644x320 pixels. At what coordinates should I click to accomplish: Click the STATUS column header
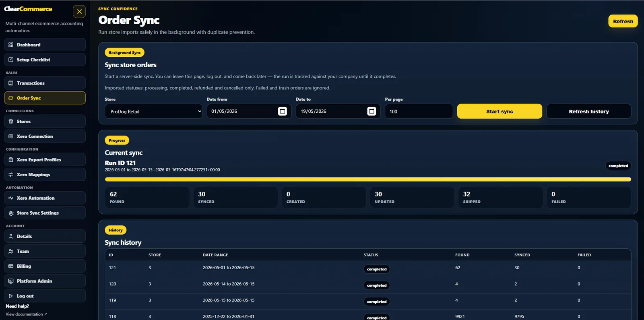tap(371, 255)
